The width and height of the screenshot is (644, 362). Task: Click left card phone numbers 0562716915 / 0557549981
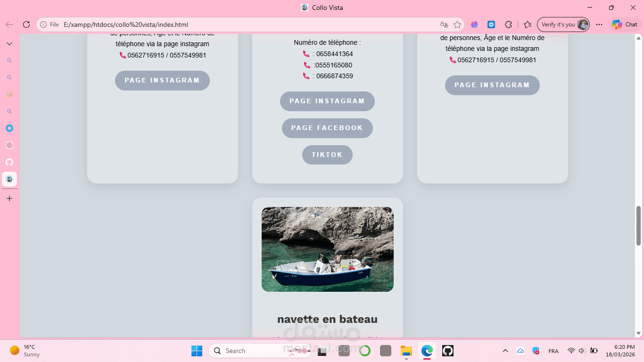[x=167, y=55]
